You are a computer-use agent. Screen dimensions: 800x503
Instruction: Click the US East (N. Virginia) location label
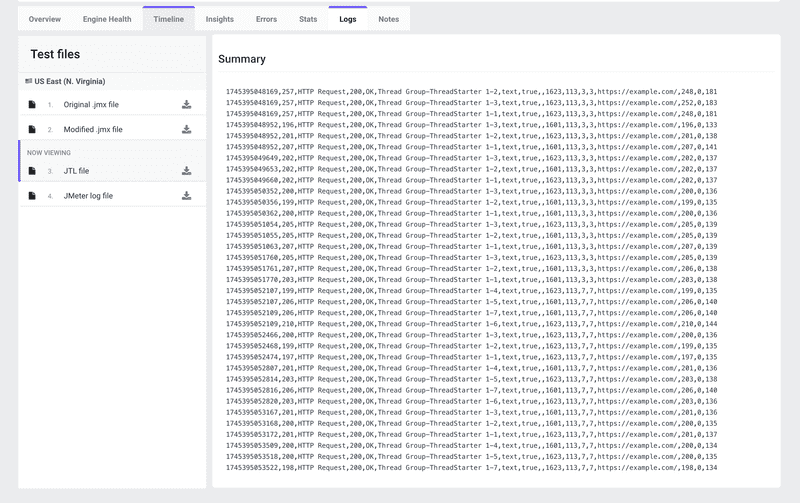tap(70, 81)
